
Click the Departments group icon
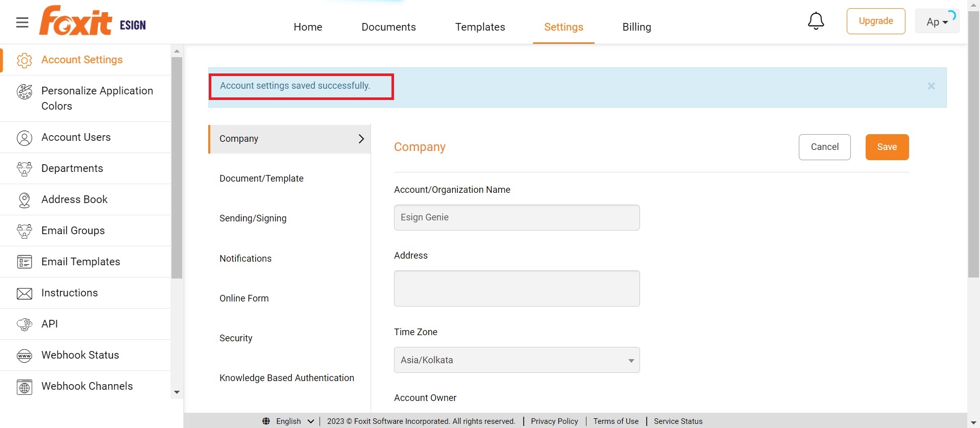(x=24, y=169)
